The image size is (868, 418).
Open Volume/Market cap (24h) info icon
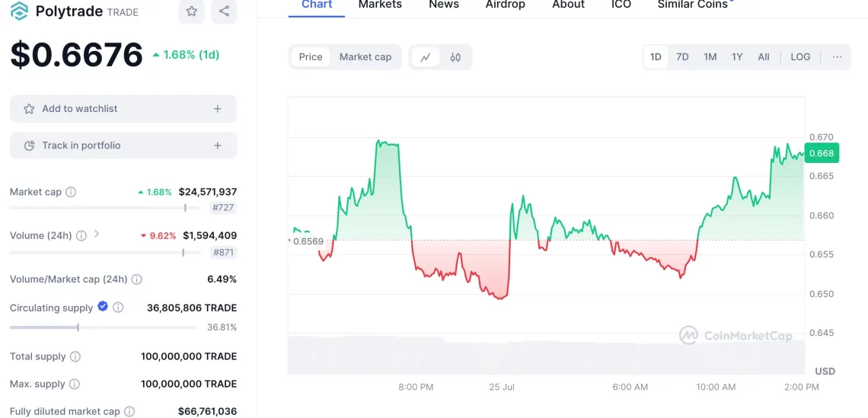[x=137, y=279]
